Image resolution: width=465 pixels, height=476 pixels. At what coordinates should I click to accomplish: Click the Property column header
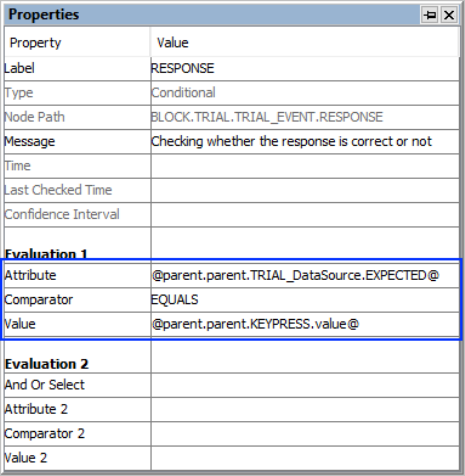coord(77,42)
